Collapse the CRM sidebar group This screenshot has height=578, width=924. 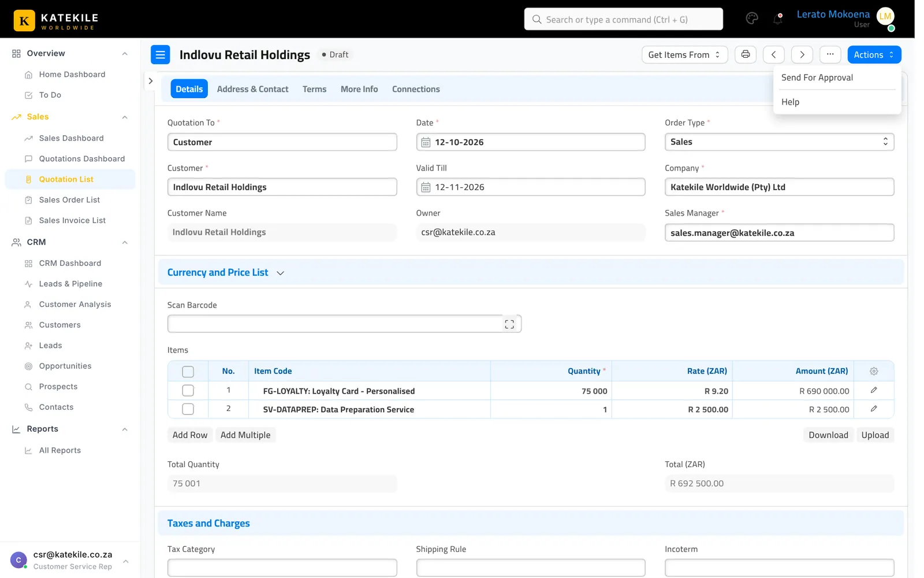click(125, 242)
